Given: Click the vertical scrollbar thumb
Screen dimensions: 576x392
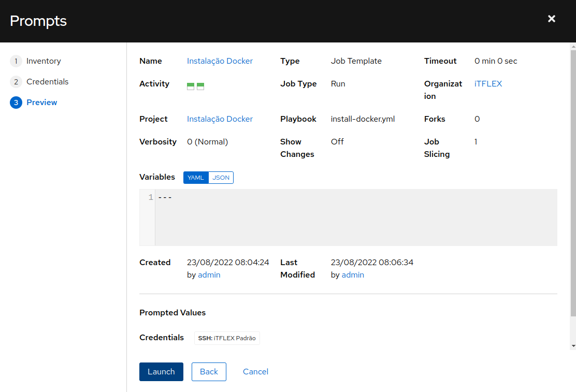Looking at the screenshot, I should pos(573,183).
